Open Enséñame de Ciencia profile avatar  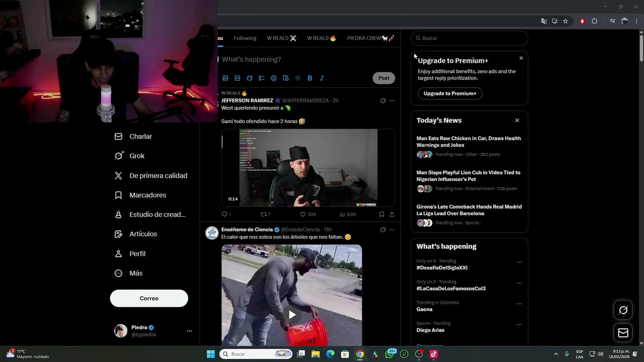click(x=212, y=233)
